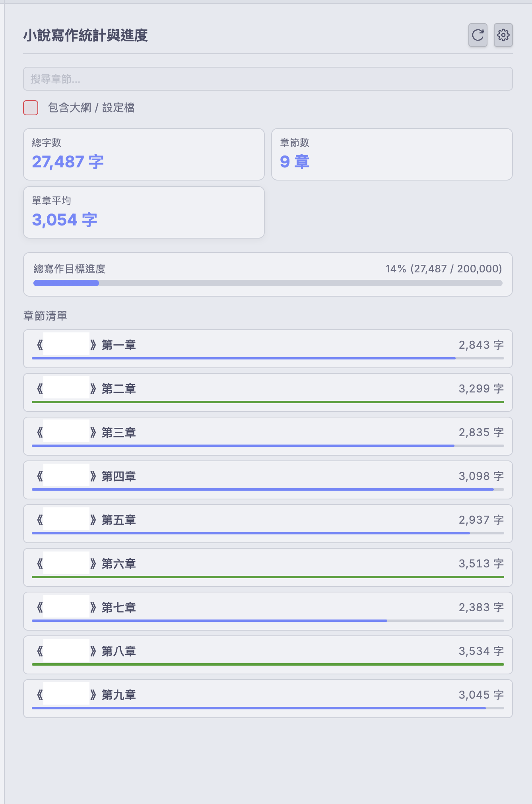532x804 pixels.
Task: Open the 第六章 chapter with 3,513 字
Action: 268,567
